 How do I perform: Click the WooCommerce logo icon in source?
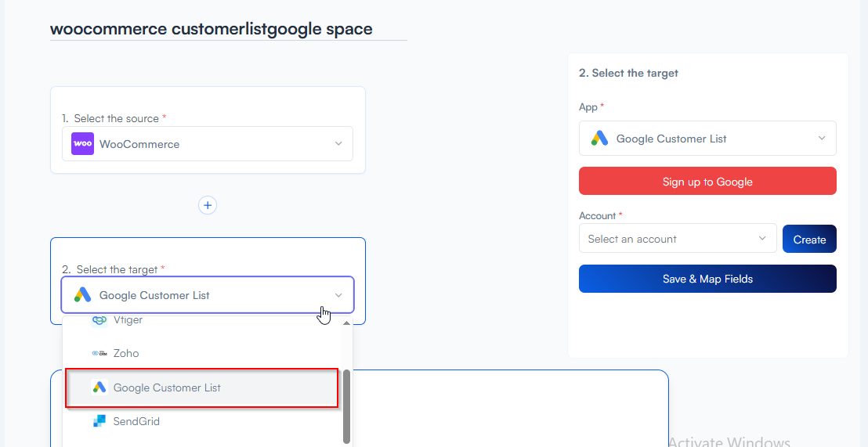pyautogui.click(x=82, y=144)
